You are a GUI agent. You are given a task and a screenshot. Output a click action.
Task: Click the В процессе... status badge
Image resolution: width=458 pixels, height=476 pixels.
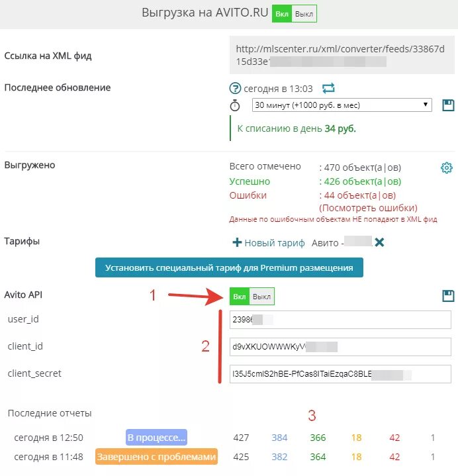156,438
